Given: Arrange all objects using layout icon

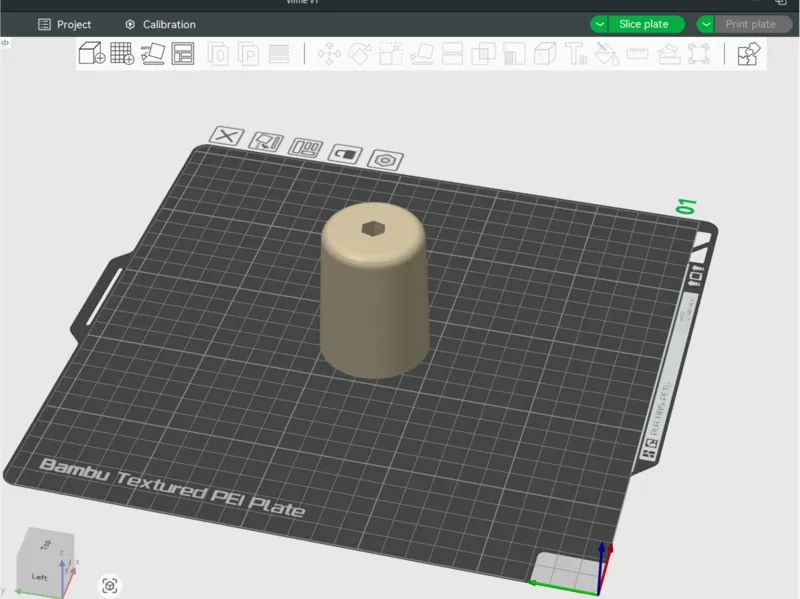Looking at the screenshot, I should [183, 54].
